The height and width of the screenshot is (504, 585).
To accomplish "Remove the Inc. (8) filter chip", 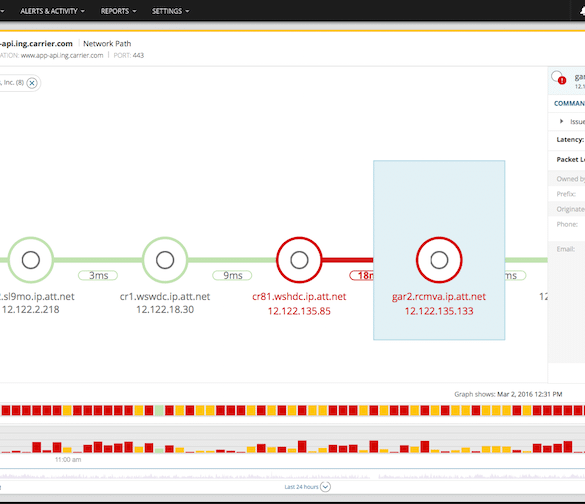I will point(32,83).
